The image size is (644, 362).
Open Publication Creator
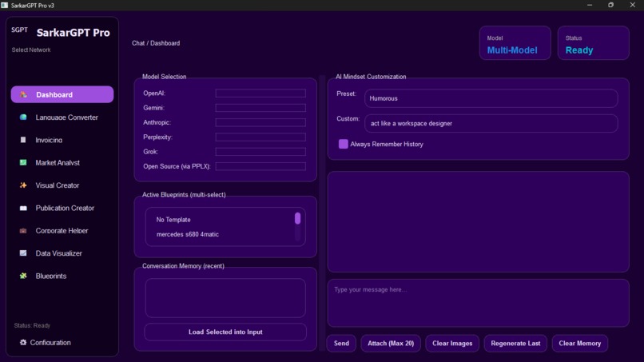pyautogui.click(x=62, y=208)
